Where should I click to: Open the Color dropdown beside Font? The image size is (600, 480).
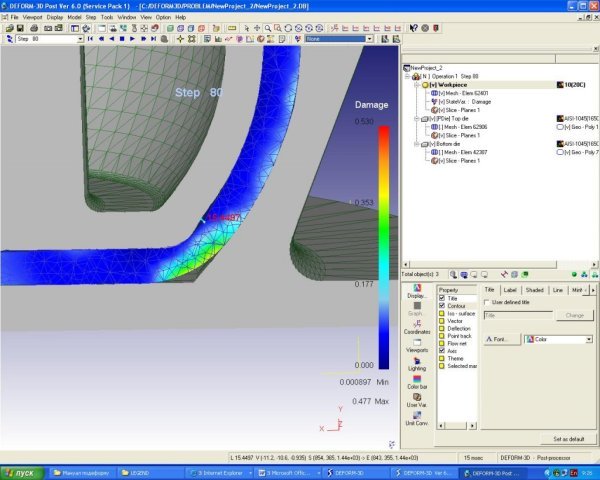(589, 339)
